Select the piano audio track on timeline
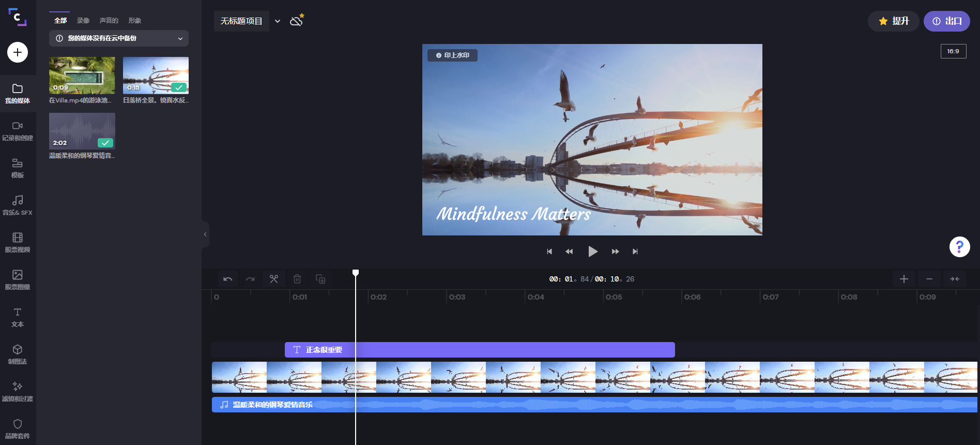 pos(594,405)
